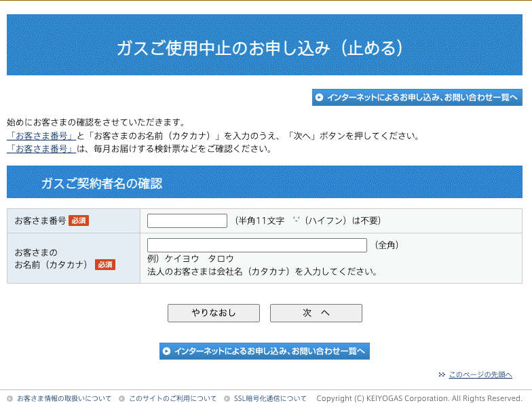Screen dimensions: 532x420
Task: Click the 法人のお客さまは会社名 note
Action: (262, 271)
